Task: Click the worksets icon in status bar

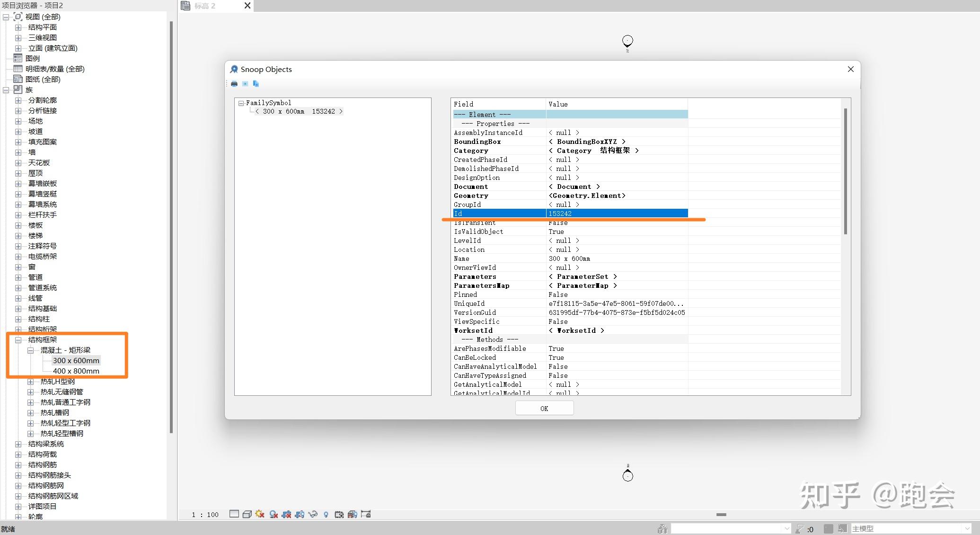Action: click(662, 529)
